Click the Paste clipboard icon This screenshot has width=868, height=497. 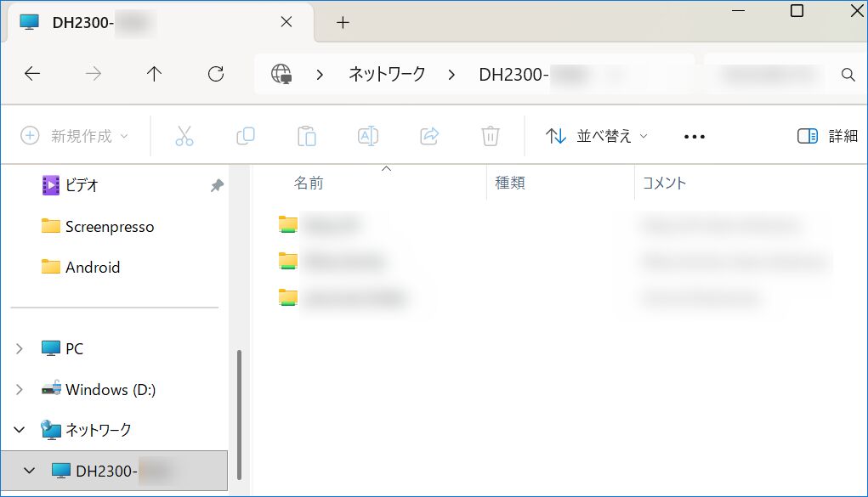307,136
